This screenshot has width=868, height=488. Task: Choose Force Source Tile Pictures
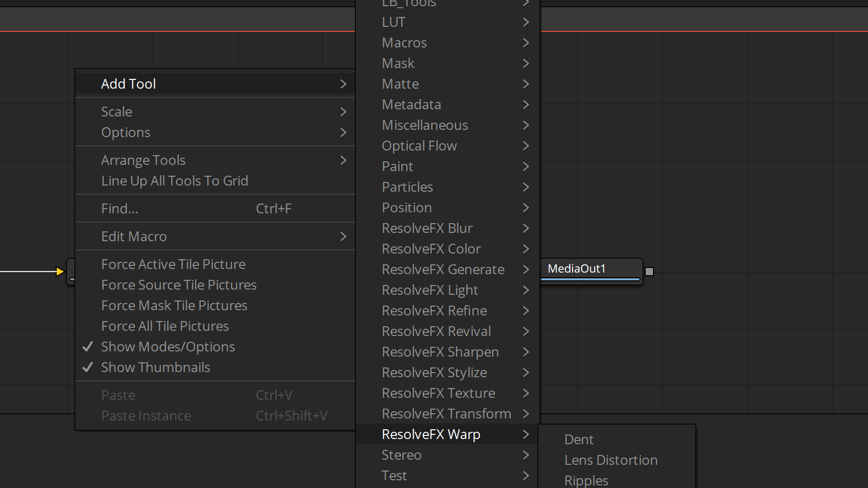[215, 285]
